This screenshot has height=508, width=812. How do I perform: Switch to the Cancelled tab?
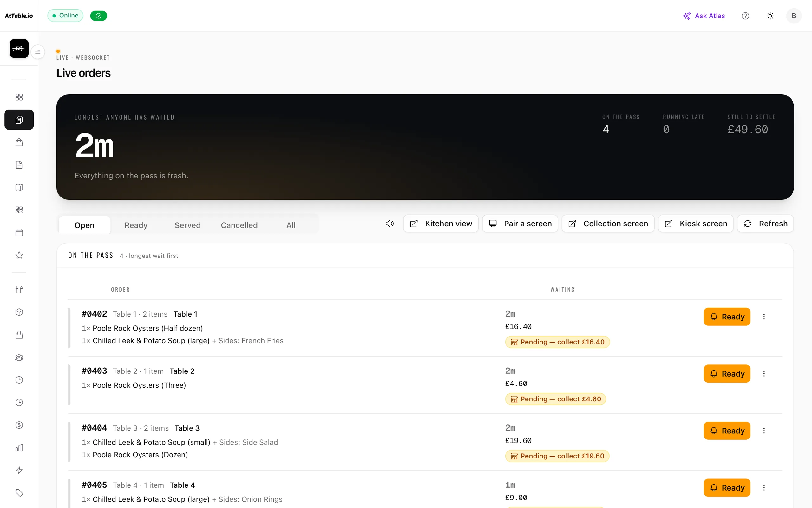[x=239, y=225]
